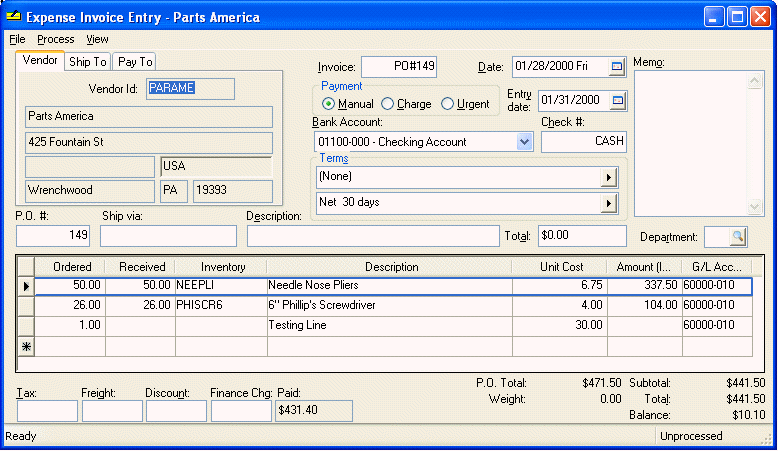778x451 pixels.
Task: Expand the (None) terms arrow button
Action: (608, 177)
